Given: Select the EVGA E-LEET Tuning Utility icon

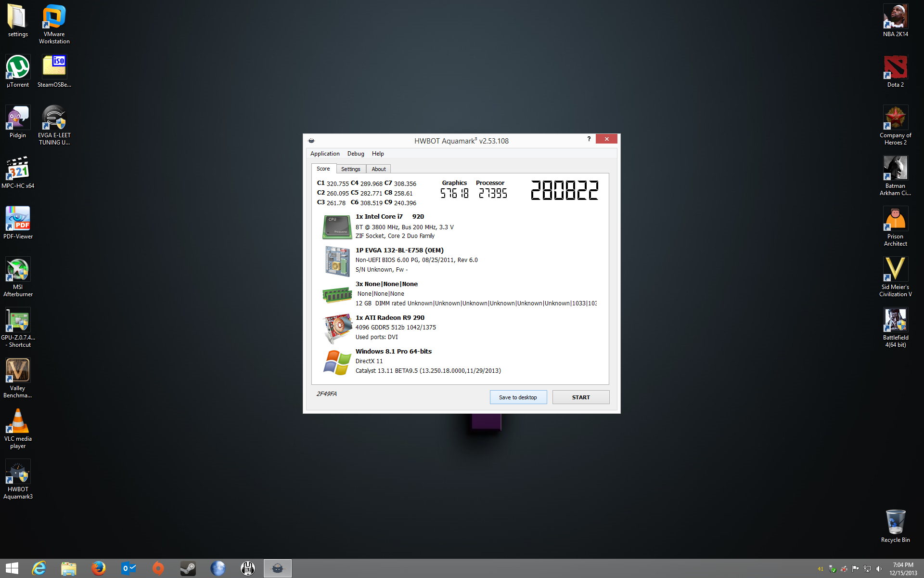Looking at the screenshot, I should [54, 125].
